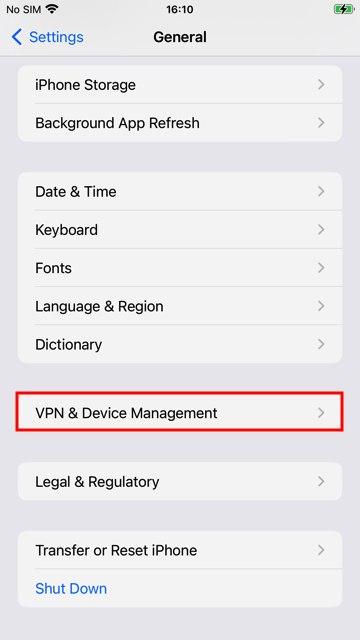Open Background App Refresh settings
This screenshot has width=360, height=640.
coord(180,123)
